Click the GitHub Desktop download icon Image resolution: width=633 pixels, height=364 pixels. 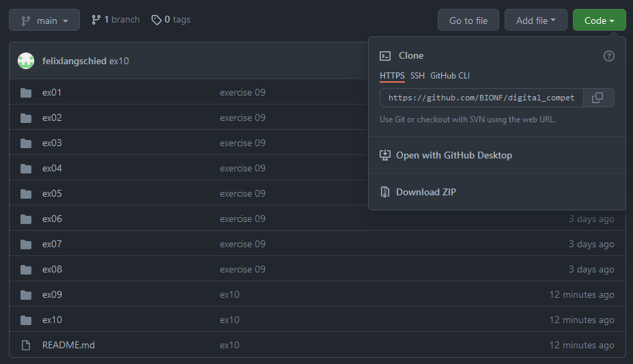385,155
